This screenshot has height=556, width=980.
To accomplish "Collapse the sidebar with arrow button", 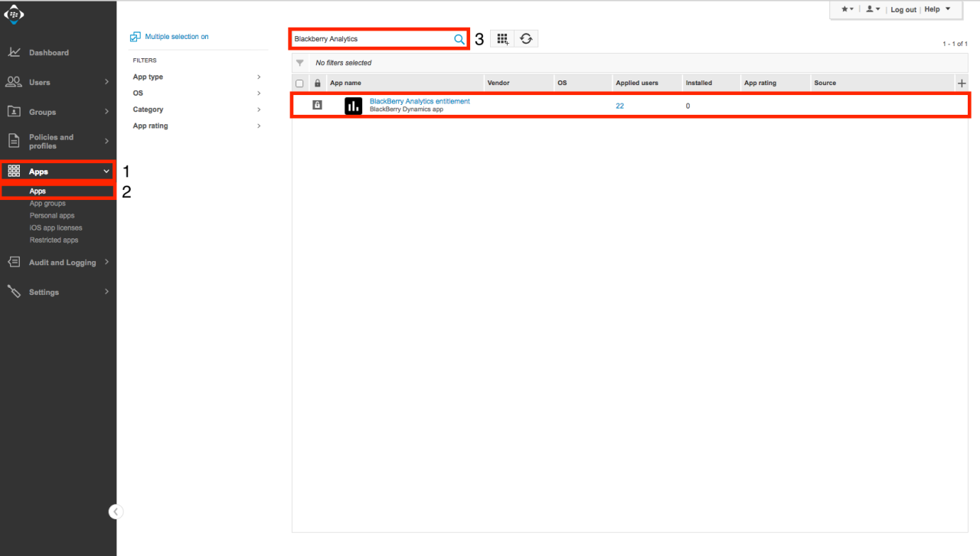I will click(x=116, y=512).
